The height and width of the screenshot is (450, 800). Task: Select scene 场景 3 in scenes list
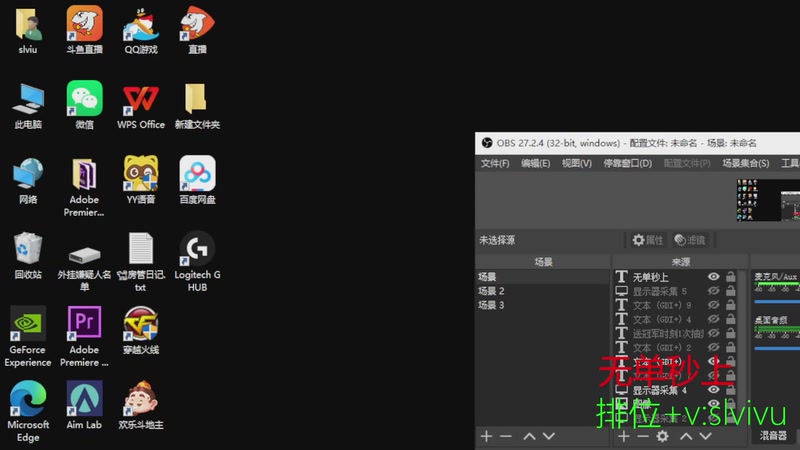tap(542, 305)
